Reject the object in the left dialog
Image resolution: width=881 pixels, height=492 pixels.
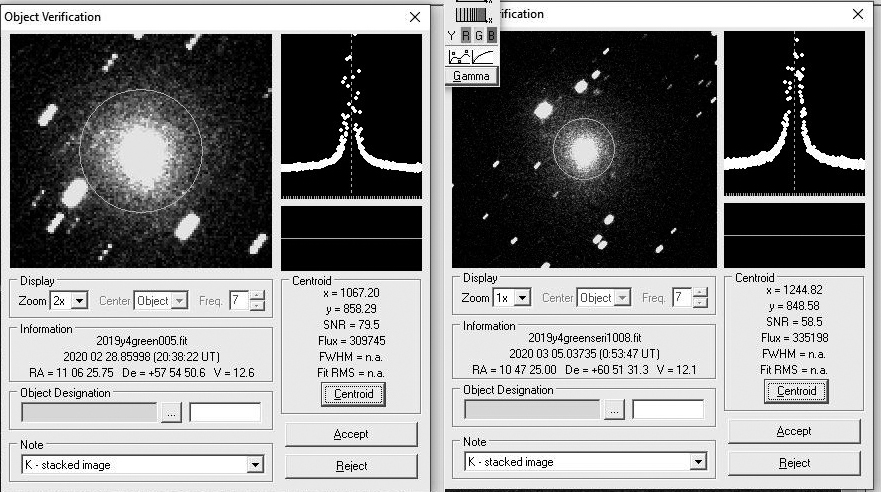351,466
